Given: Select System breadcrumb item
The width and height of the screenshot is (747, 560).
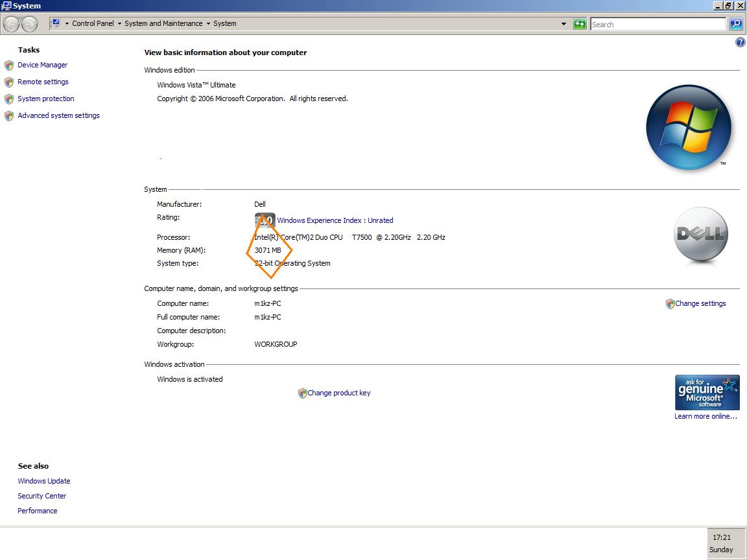Looking at the screenshot, I should (x=225, y=23).
